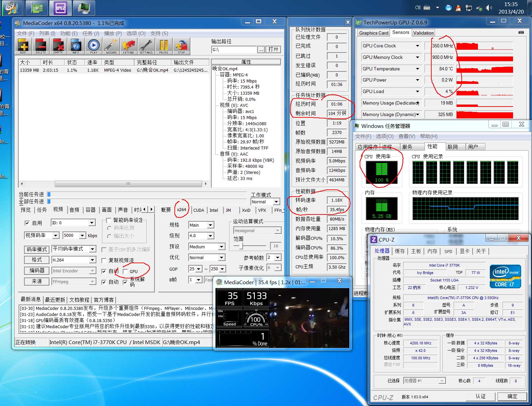This screenshot has width=532, height=406.
Task: Toggle the 自动 checkbox in the 来源 row
Action: (104, 282)
